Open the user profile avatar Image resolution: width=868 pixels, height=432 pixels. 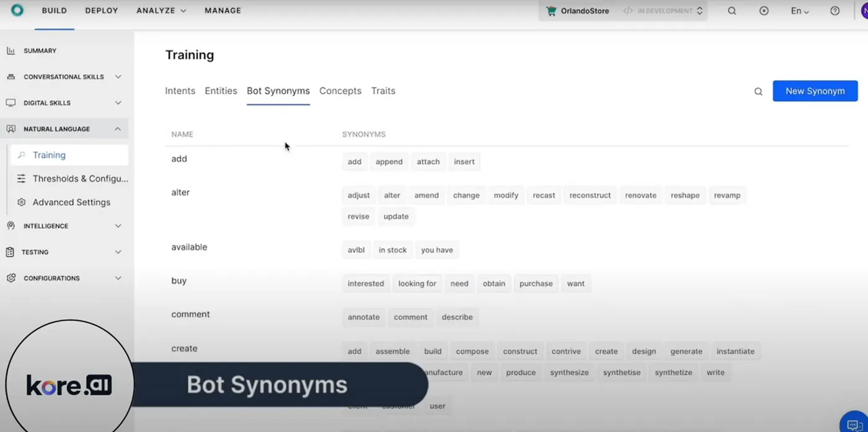click(864, 11)
